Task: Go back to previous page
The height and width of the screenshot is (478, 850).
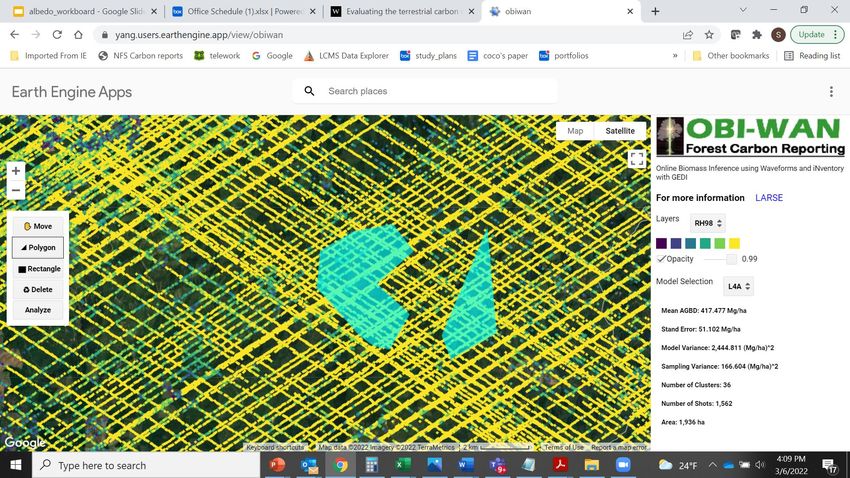Action: 15,35
